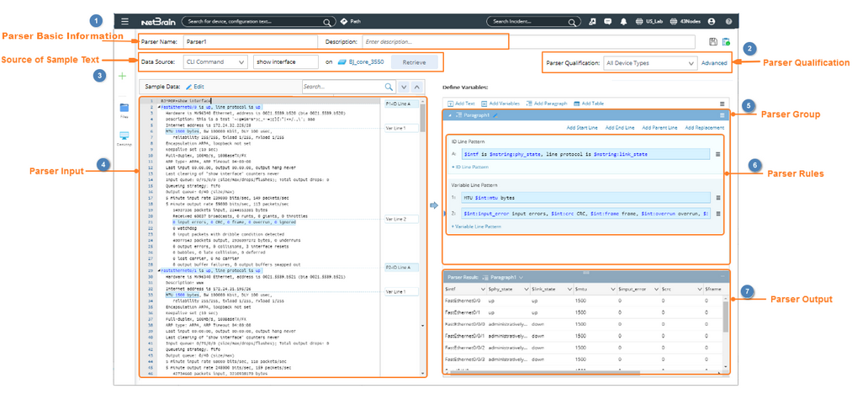
Task: Open the Files icon in left sidebar
Action: pos(124,109)
